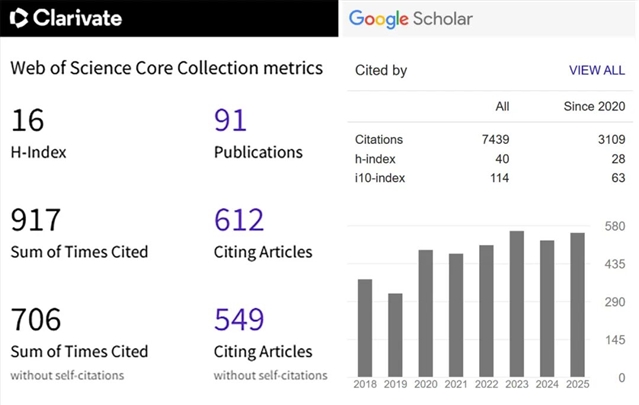Click the Clarivate logo

65,19
